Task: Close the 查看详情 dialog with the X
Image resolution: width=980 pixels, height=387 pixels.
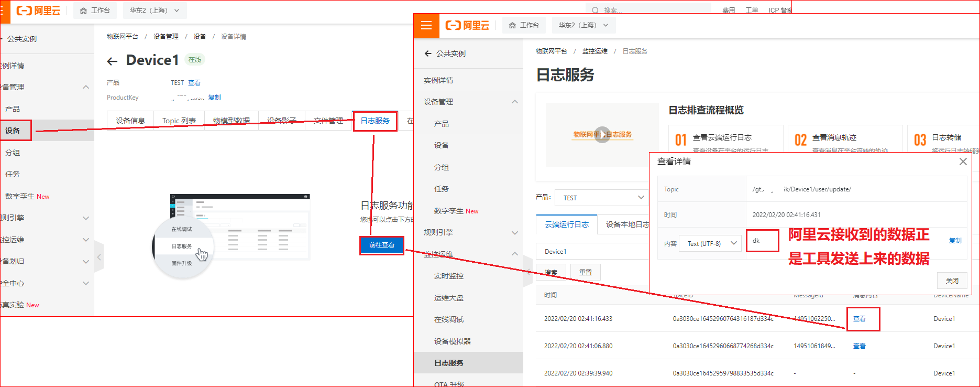Action: pos(963,162)
